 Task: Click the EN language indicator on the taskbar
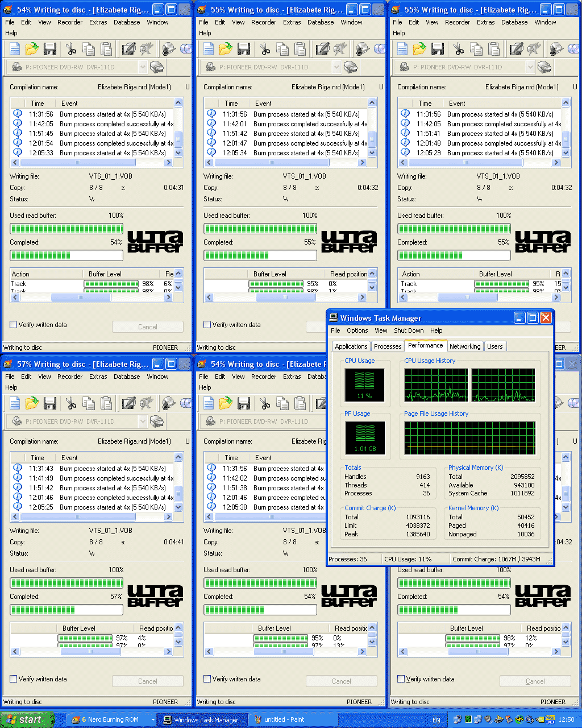[x=436, y=720]
